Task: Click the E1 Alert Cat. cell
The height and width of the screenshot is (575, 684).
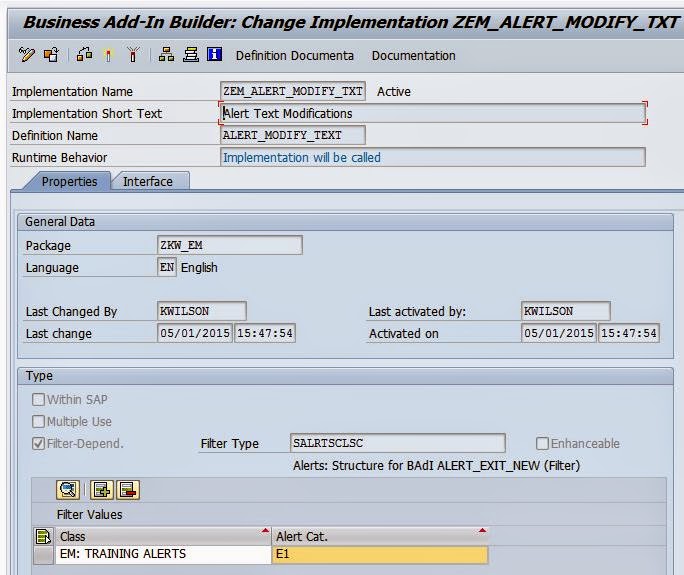Action: coord(380,554)
